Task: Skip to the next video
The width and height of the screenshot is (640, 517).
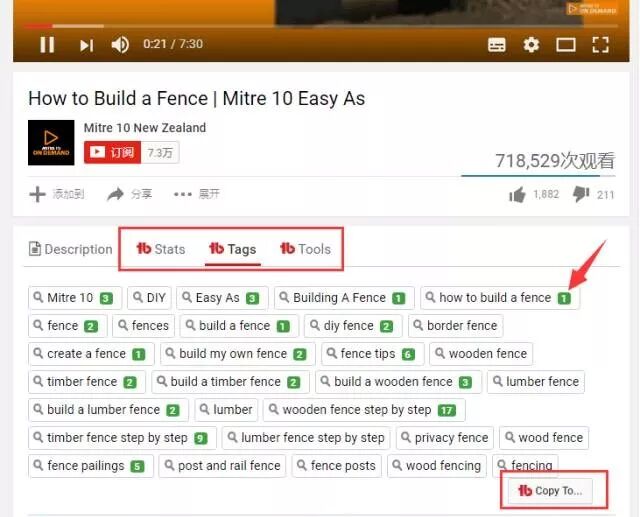Action: [87, 45]
